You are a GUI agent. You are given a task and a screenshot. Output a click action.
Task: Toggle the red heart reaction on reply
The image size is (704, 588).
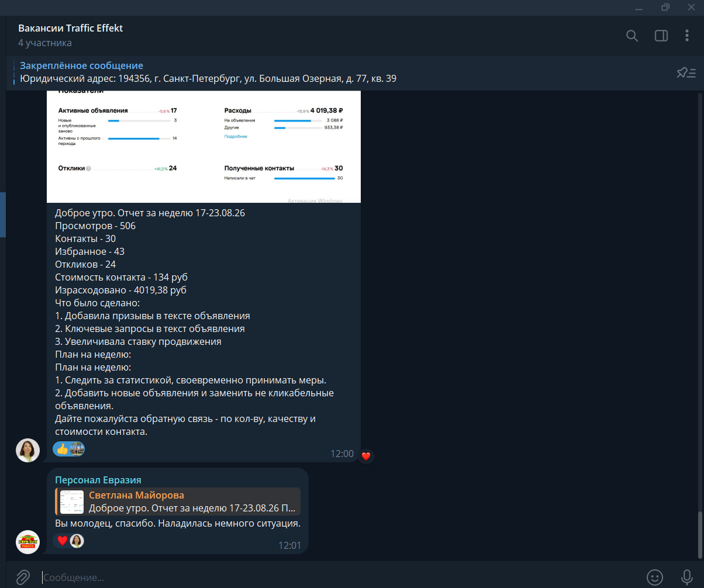69,541
